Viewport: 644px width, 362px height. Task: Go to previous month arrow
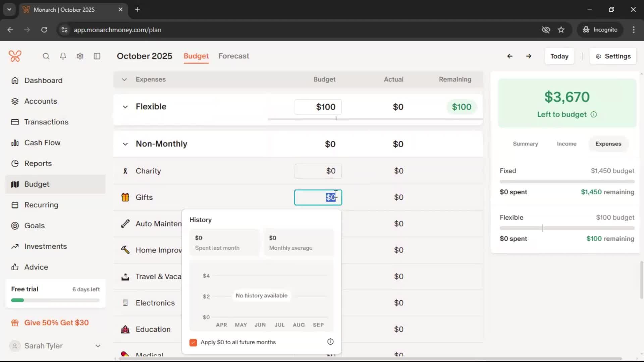[x=509, y=56]
